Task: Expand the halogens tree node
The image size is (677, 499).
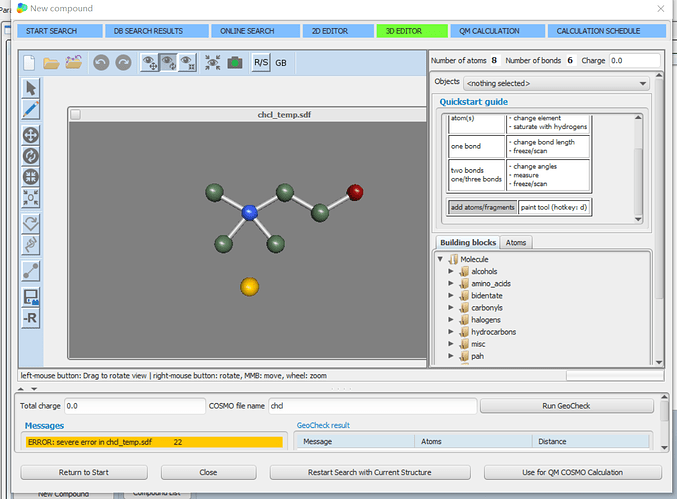Action: pos(452,319)
